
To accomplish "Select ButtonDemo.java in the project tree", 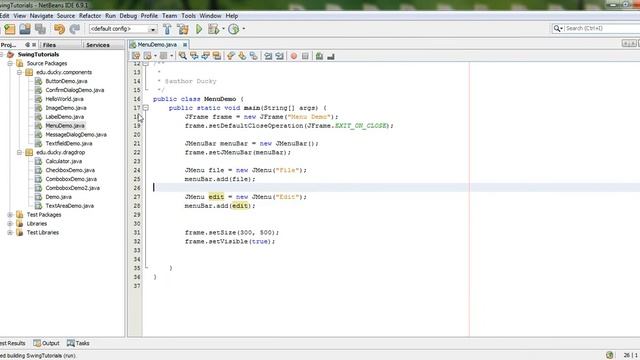I will (66, 81).
